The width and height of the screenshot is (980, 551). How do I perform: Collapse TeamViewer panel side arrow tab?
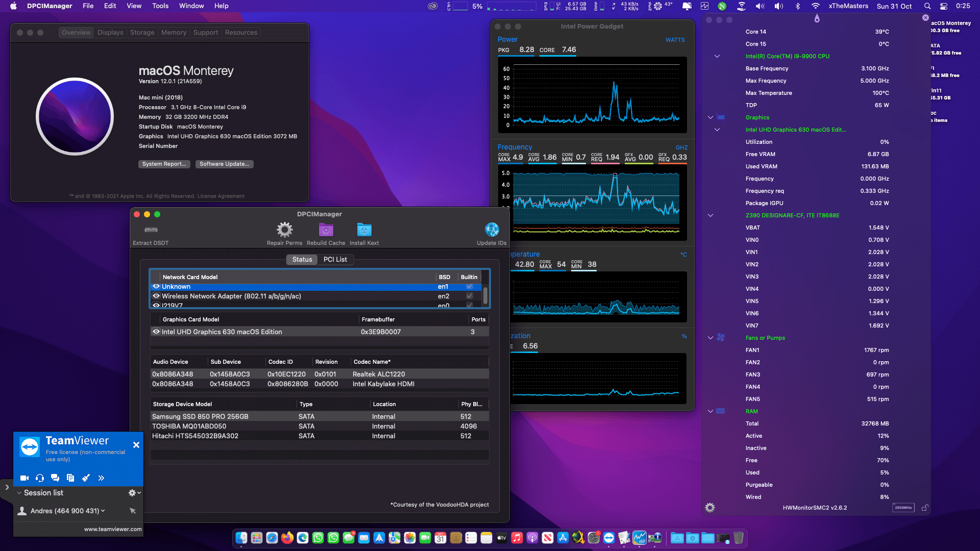[x=7, y=487]
